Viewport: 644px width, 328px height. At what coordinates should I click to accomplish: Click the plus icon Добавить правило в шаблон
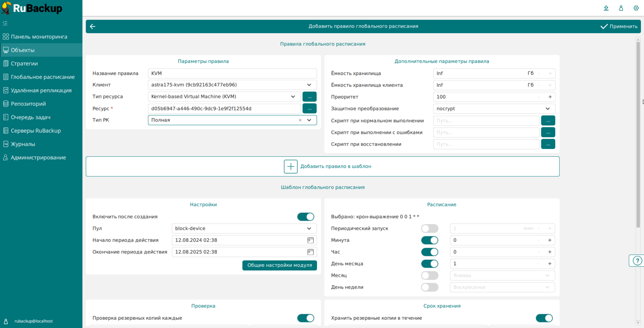[290, 167]
